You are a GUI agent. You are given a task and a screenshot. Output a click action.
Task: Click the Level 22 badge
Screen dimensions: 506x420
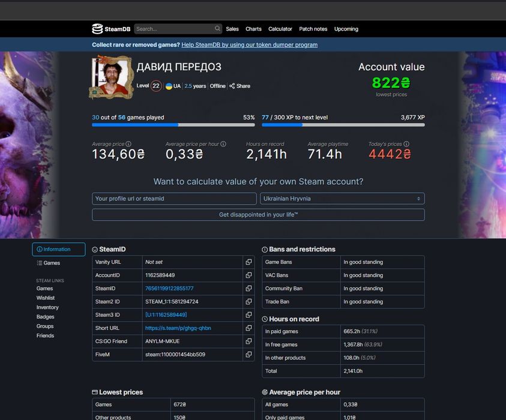156,86
